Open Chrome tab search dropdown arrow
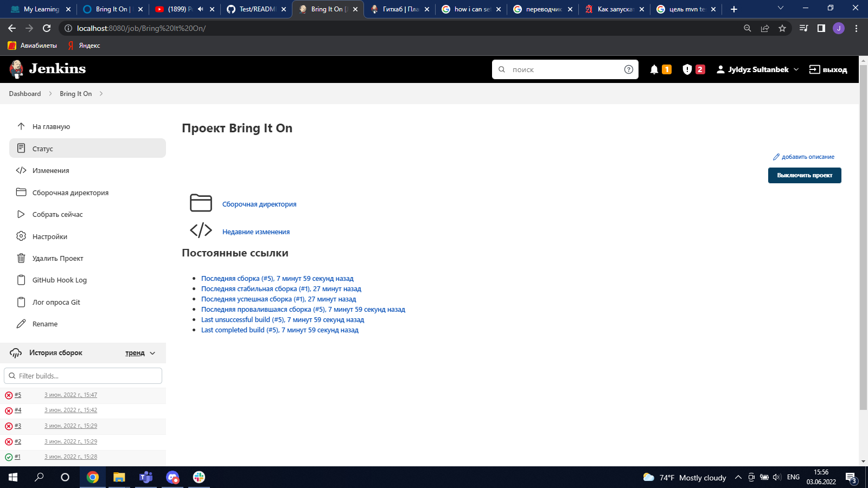868x488 pixels. 781,8
